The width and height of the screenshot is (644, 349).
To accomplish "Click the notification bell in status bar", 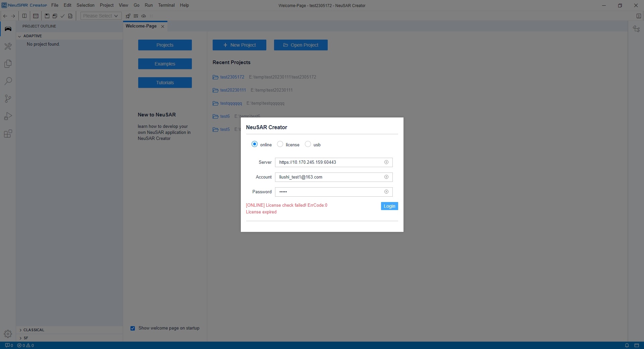I will pos(627,345).
